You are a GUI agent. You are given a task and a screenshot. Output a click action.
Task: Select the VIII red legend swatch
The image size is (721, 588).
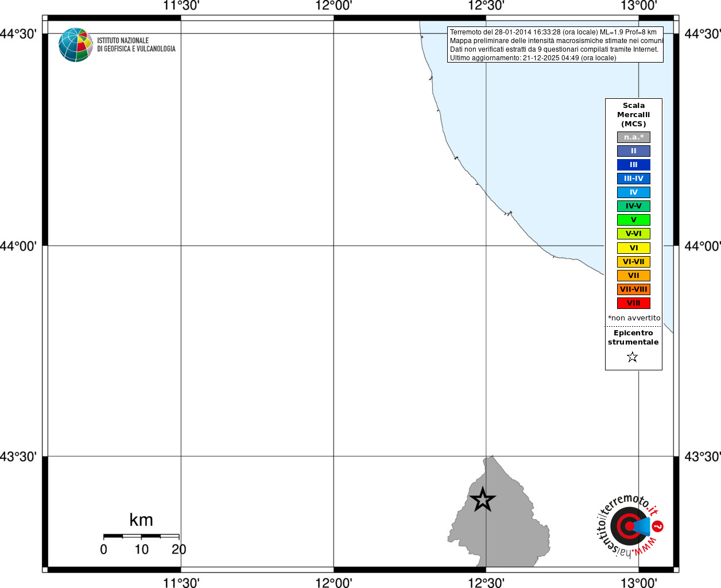click(x=634, y=303)
